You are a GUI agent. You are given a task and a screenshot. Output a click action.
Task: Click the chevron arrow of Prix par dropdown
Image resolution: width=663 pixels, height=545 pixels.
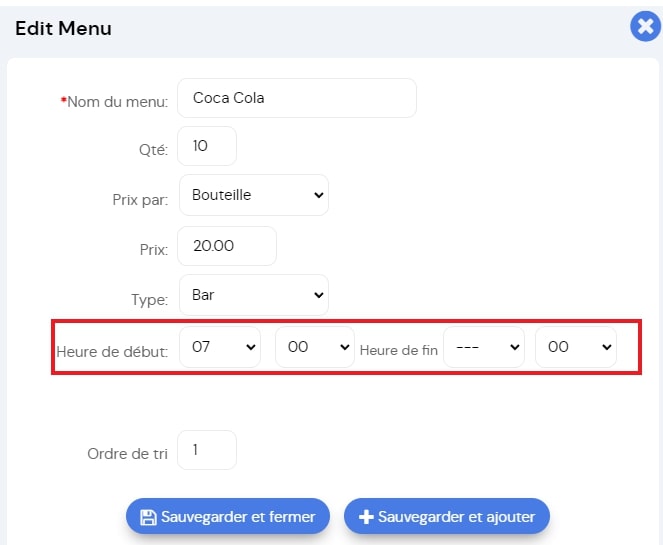point(319,195)
